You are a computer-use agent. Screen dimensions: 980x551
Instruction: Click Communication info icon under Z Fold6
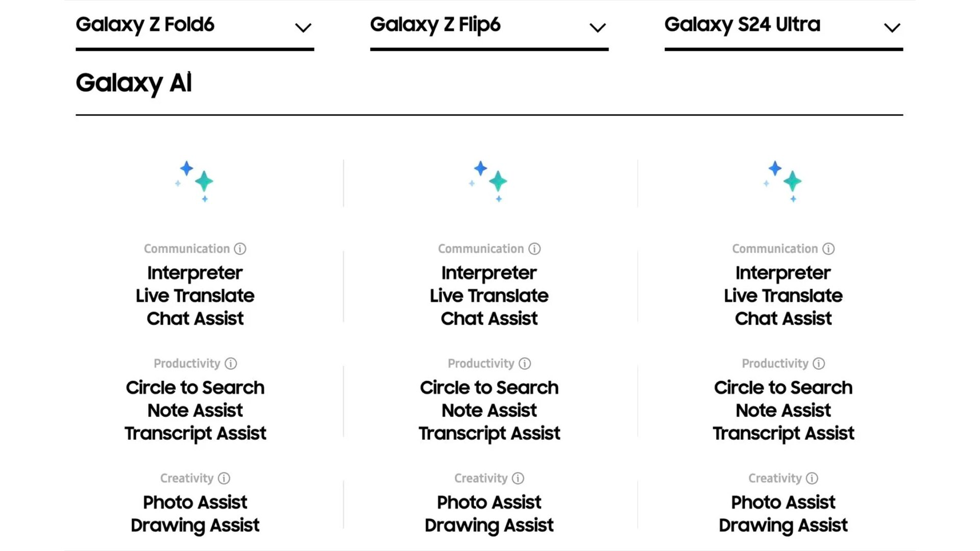pos(240,249)
